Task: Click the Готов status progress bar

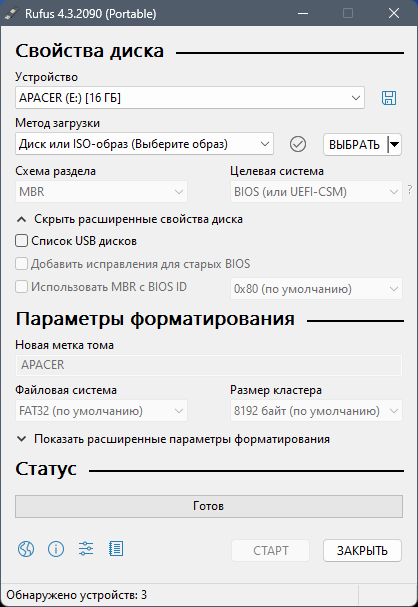Action: coord(209,506)
